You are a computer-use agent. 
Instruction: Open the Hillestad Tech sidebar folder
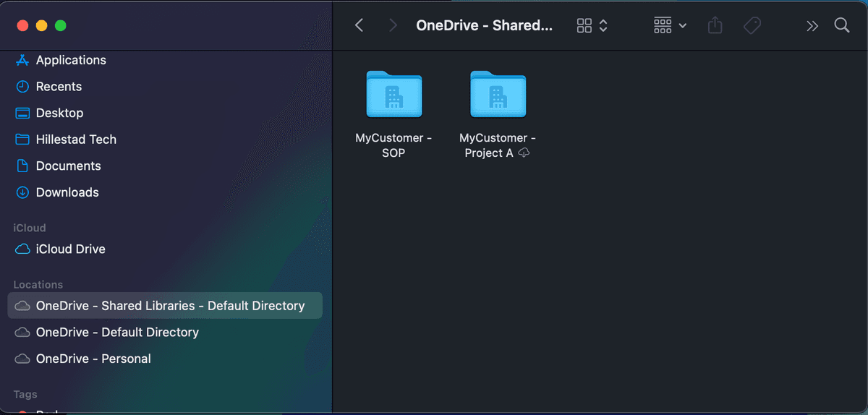tap(76, 139)
